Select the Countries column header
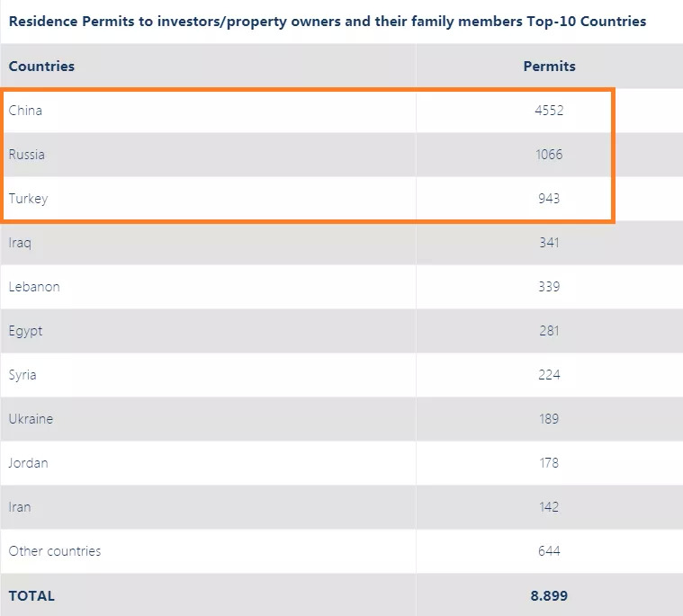 click(x=41, y=66)
